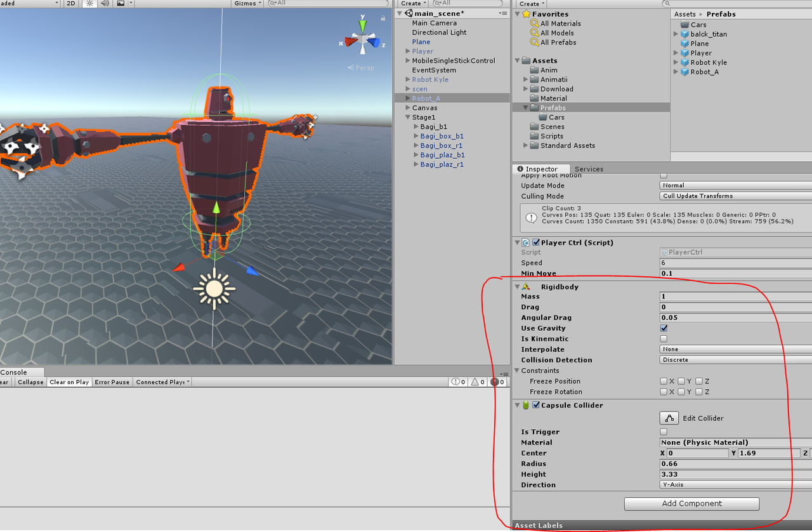Image resolution: width=812 pixels, height=532 pixels.
Task: Click the sun light gizmo in scene
Action: click(214, 289)
